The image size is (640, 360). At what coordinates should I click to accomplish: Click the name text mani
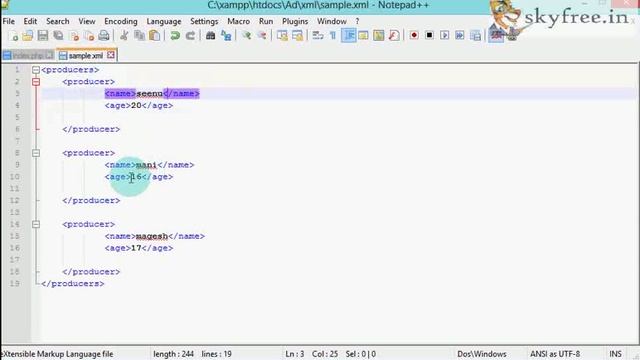[147, 165]
